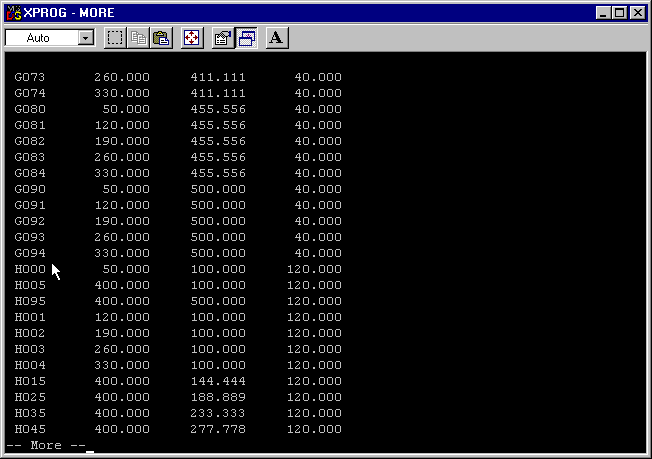Viewport: 652px width, 459px height.
Task: Click the Mark selection tool icon
Action: 115,38
